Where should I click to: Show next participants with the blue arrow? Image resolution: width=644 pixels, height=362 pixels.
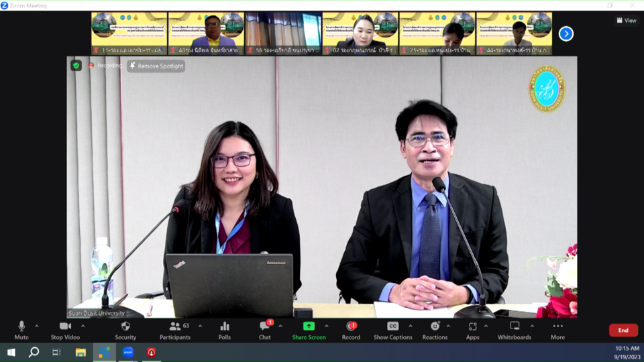tap(566, 34)
